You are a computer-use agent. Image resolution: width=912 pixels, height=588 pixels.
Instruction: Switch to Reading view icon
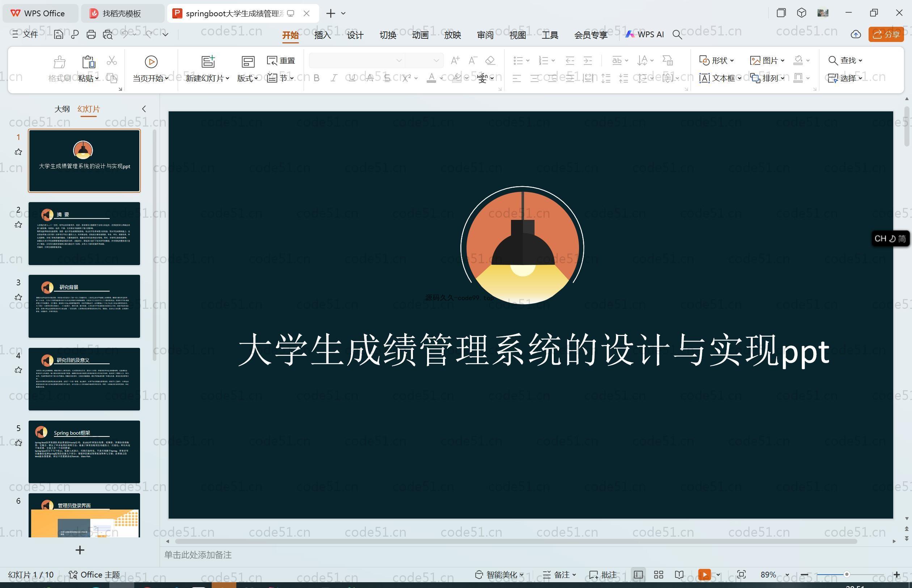679,575
